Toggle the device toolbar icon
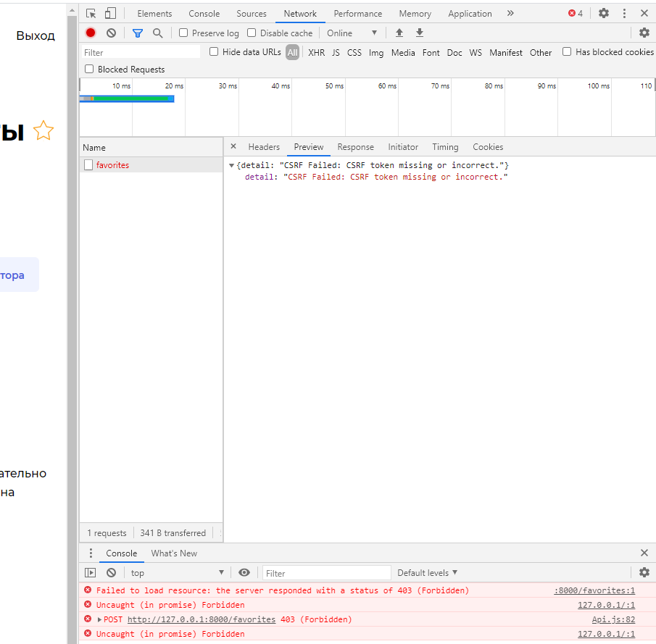 (110, 13)
